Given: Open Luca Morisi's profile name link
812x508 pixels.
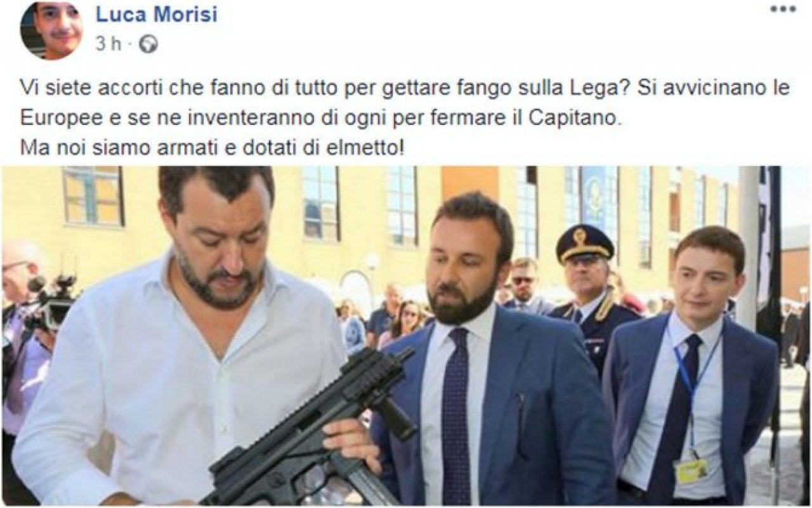Looking at the screenshot, I should click(x=156, y=15).
